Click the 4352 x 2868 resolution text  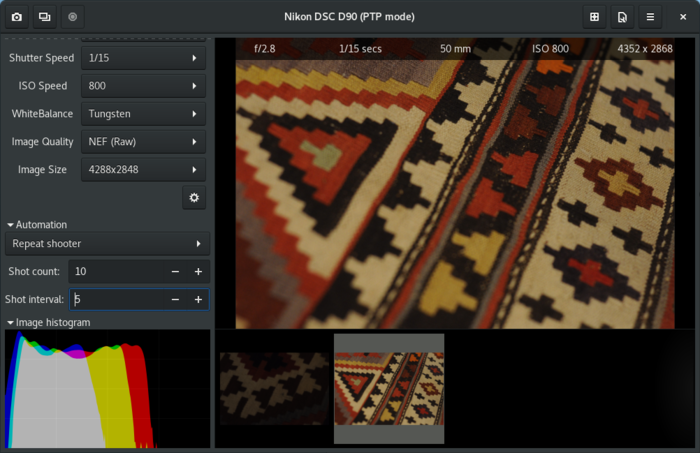click(645, 49)
